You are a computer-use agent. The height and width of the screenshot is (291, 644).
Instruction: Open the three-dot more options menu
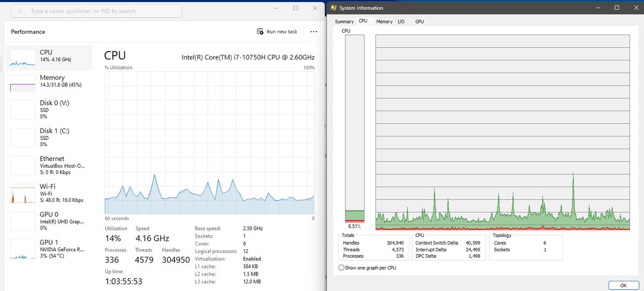click(x=313, y=32)
